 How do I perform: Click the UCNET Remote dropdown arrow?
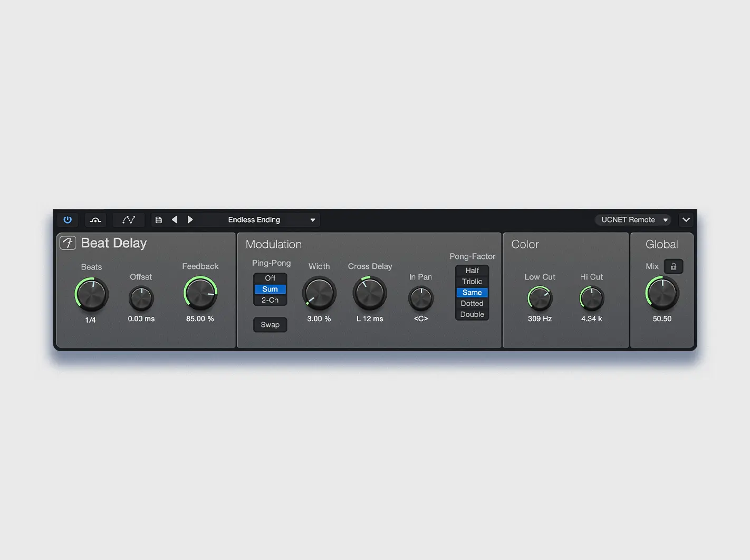665,220
